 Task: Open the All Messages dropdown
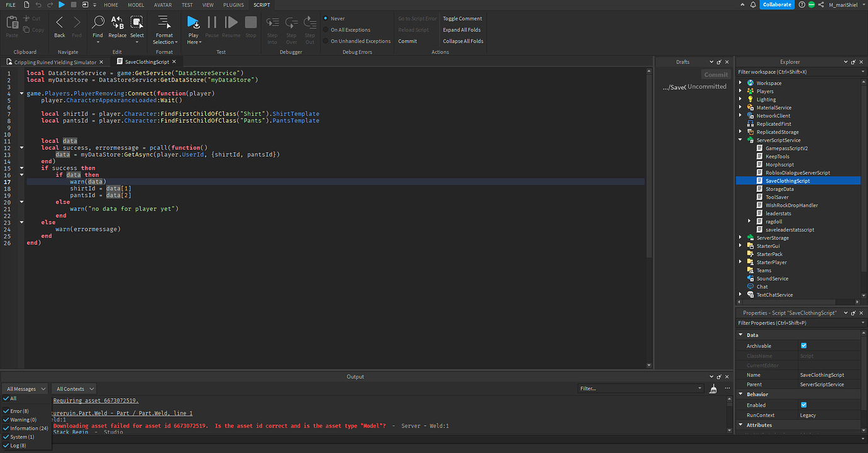tap(25, 388)
